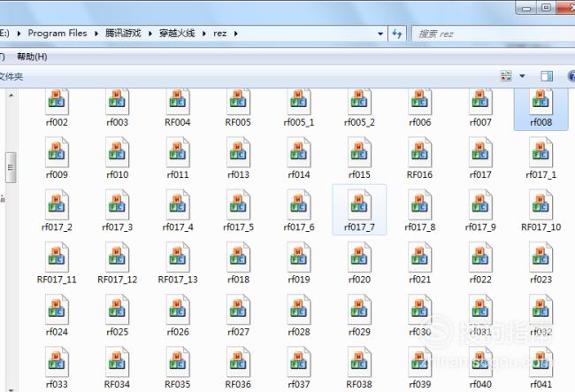Select the rf022 file icon
The width and height of the screenshot is (575, 392).
pyautogui.click(x=480, y=257)
